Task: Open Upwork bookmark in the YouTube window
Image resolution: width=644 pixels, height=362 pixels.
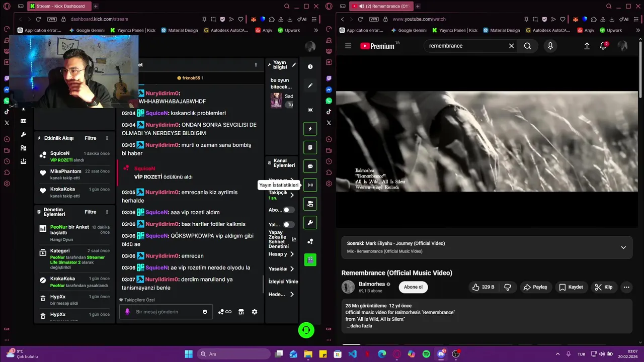Action: [x=610, y=30]
